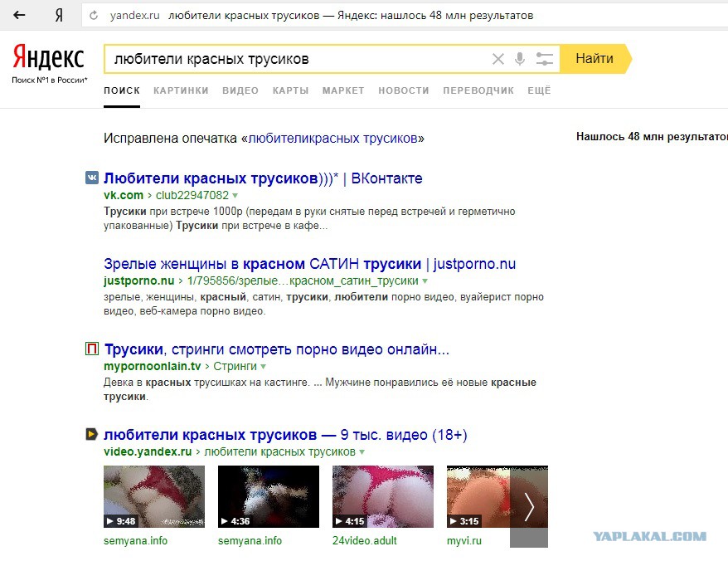The image size is (728, 561).
Task: Play the 3:15 video thumbnail
Action: coord(478,496)
